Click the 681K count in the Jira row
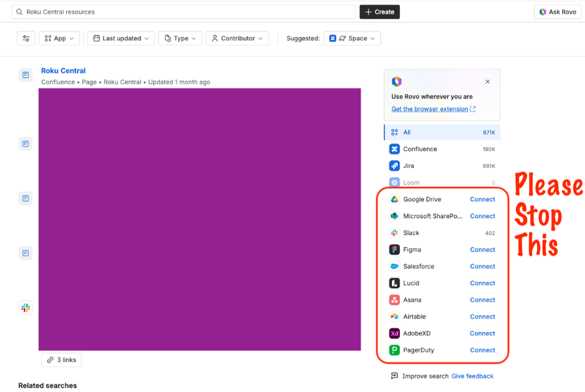Screen dimensions: 585x392 (x=489, y=166)
